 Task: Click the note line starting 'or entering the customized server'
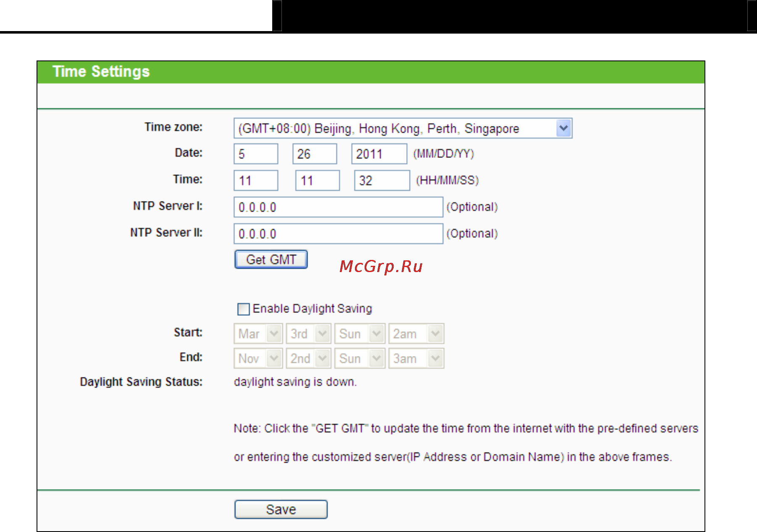pyautogui.click(x=453, y=457)
